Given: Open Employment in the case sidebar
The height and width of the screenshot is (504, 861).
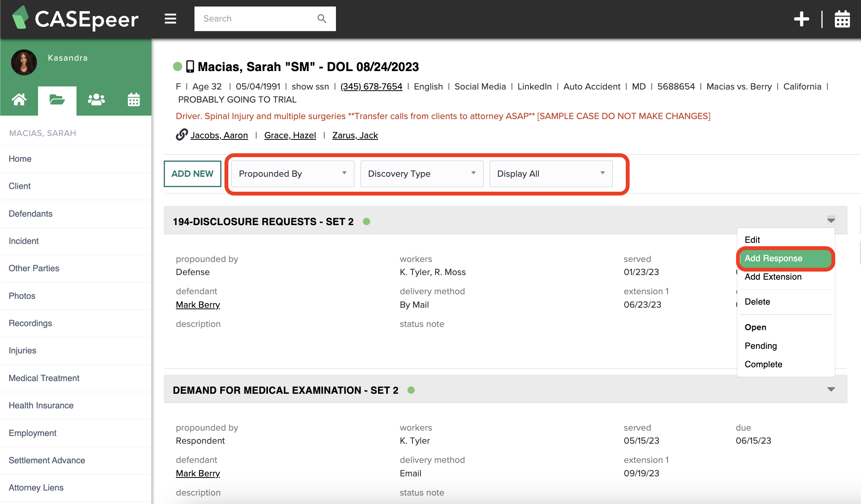Looking at the screenshot, I should [x=76, y=433].
